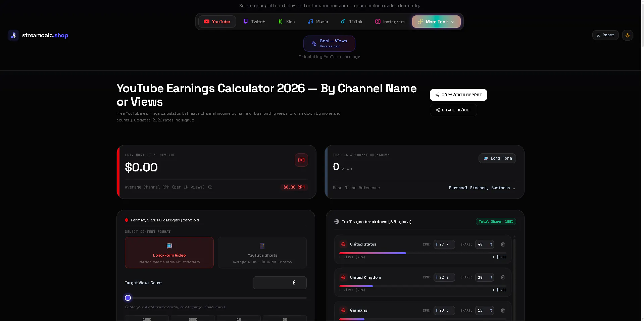This screenshot has height=321, width=644.
Task: Select the Long-Form Video format
Action: pyautogui.click(x=169, y=253)
